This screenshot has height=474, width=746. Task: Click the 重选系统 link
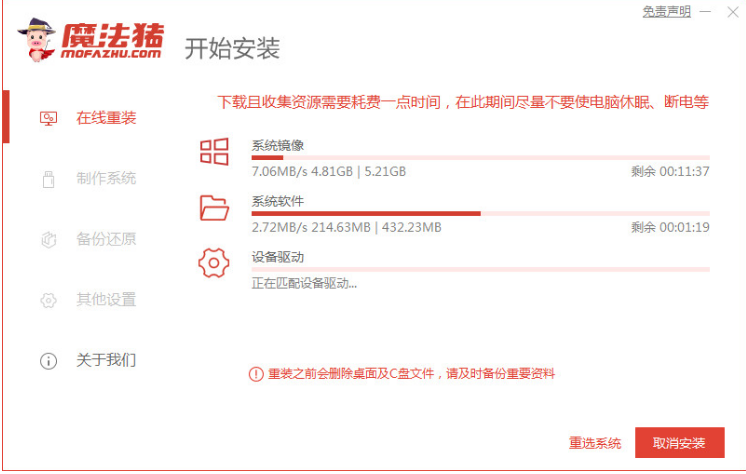tap(595, 443)
